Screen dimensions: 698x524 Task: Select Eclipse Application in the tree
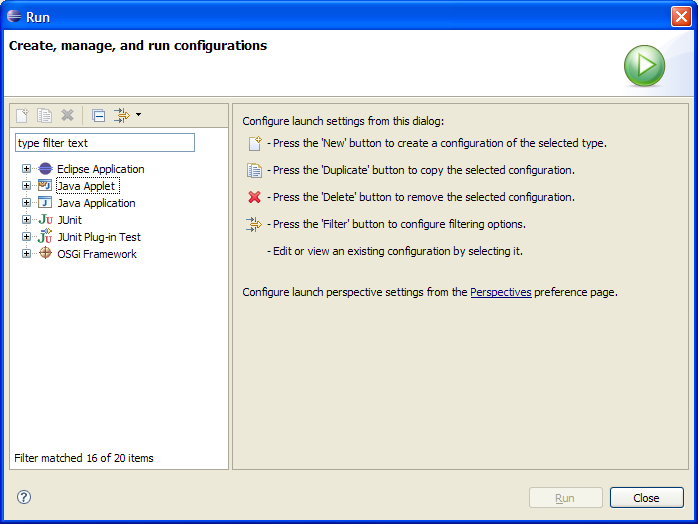101,169
